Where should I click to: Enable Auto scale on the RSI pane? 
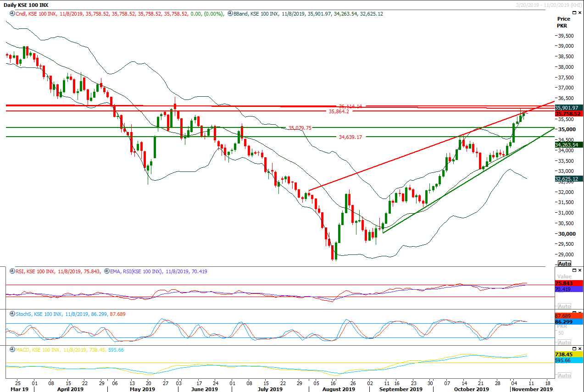click(564, 305)
